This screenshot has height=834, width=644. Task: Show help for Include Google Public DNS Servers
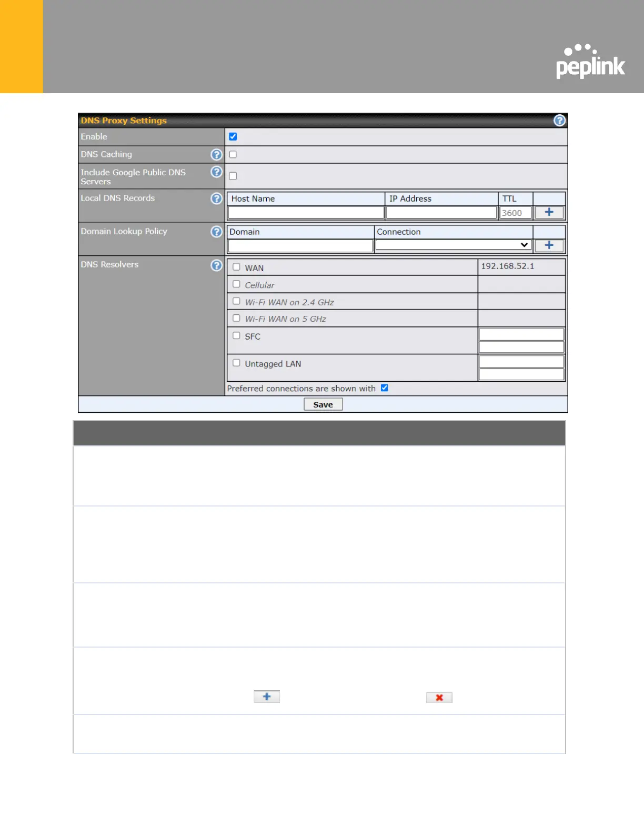tap(216, 172)
